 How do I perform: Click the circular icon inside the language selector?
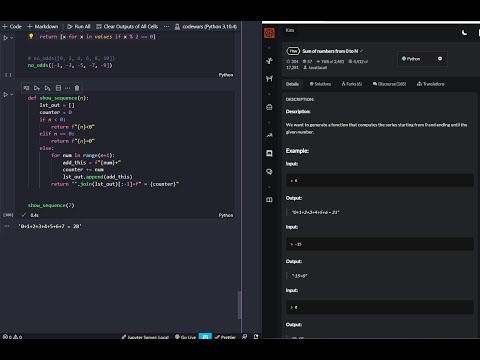point(440,59)
